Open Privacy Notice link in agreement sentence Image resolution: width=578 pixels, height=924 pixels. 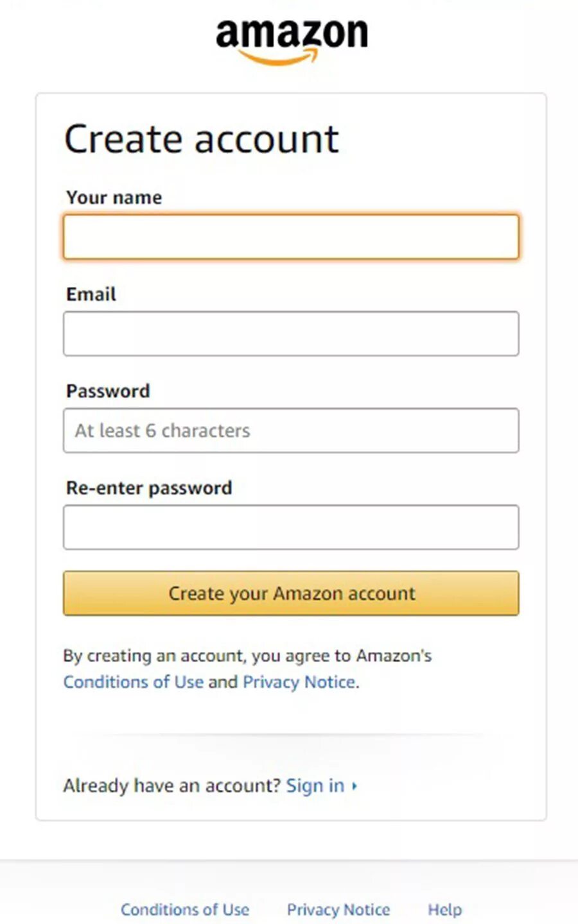click(x=299, y=681)
